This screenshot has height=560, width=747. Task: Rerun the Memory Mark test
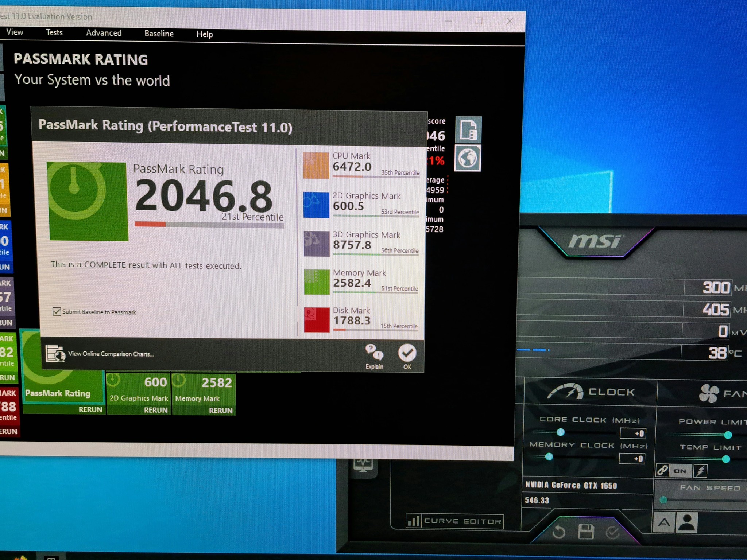(221, 411)
